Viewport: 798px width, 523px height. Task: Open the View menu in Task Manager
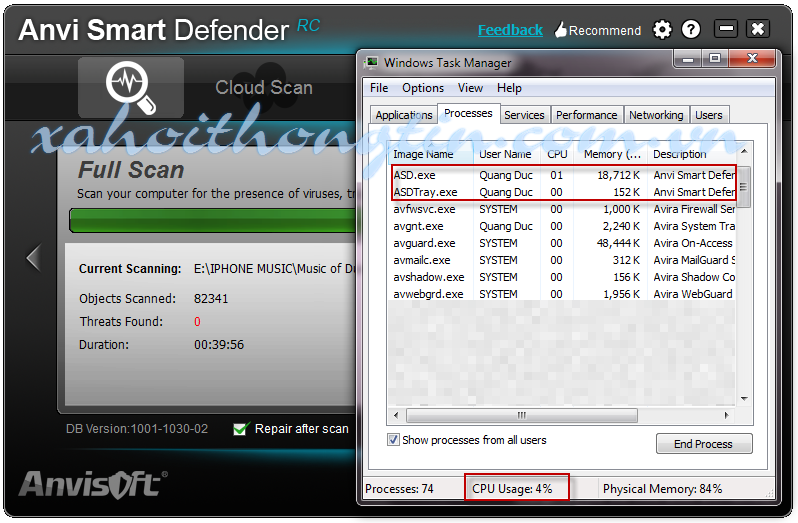(x=470, y=88)
